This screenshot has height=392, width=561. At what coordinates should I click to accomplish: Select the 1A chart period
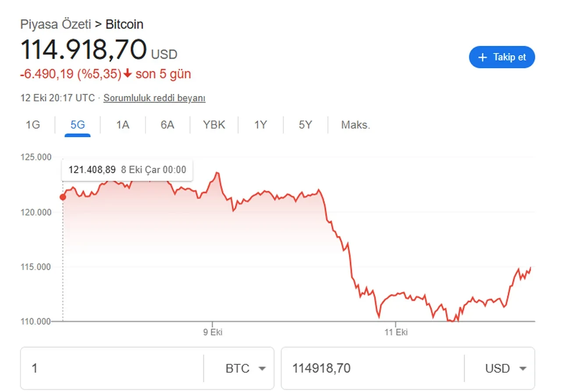[122, 125]
